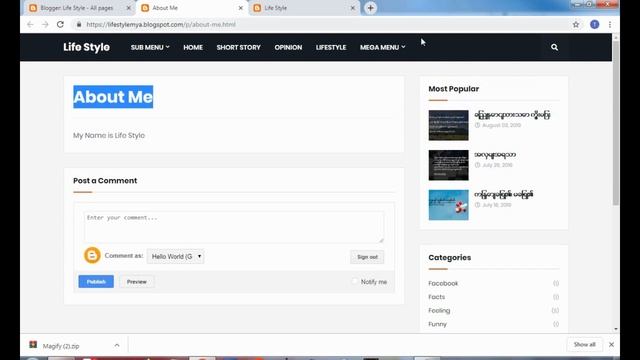Click the site search magnifier icon
640x360 pixels.
554,47
